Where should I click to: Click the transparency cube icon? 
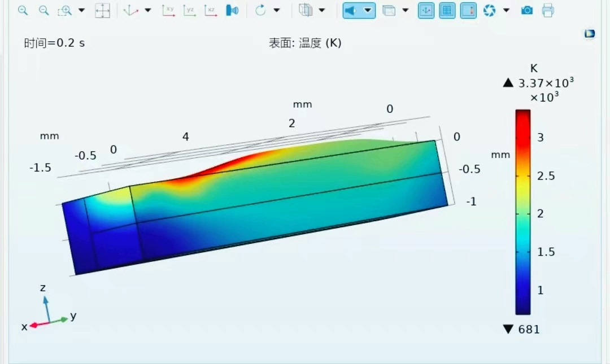pyautogui.click(x=306, y=11)
